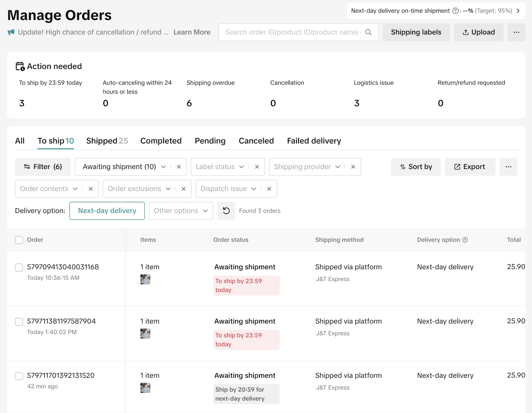
Task: Click the reset filters refresh icon
Action: [226, 211]
